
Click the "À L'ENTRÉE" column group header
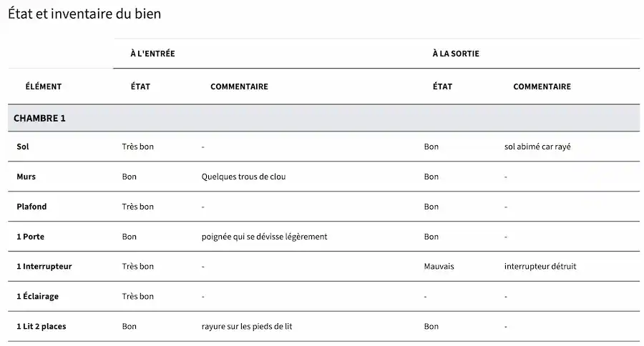[x=152, y=54]
